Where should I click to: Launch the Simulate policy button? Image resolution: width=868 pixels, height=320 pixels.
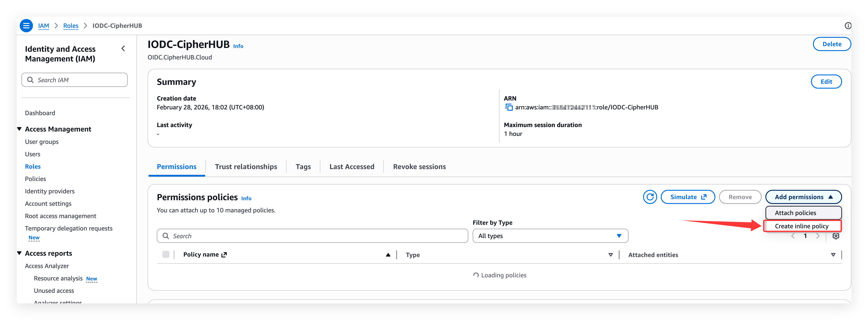point(688,197)
